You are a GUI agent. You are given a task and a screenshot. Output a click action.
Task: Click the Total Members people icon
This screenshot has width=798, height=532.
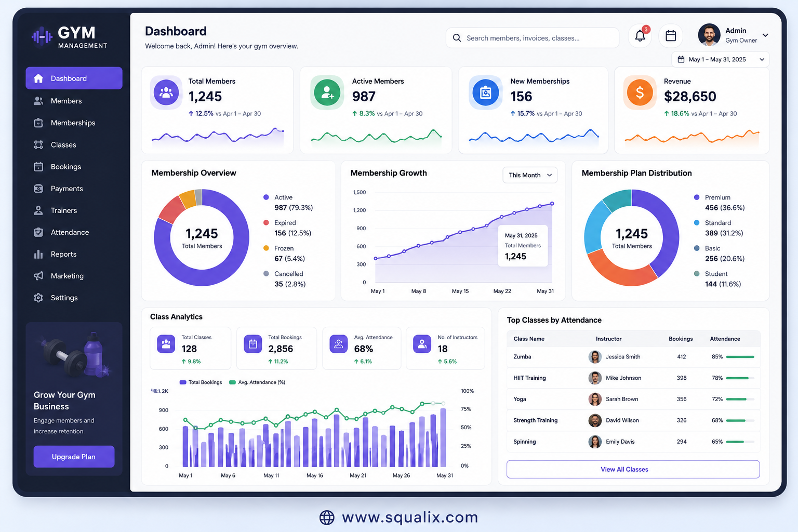tap(166, 92)
